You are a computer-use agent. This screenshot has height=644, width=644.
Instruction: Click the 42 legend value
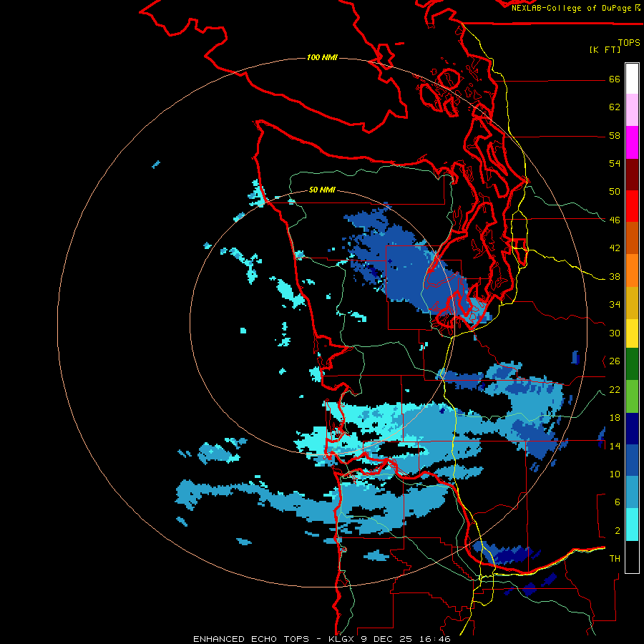(x=615, y=248)
